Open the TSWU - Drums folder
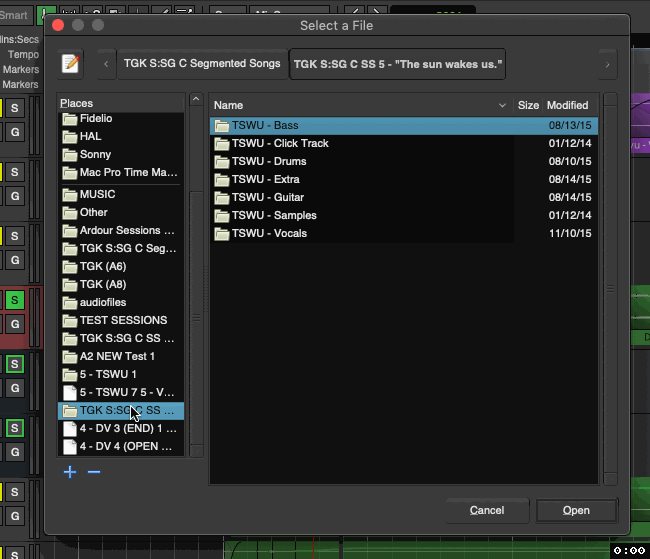Viewport: 650px width, 559px height. click(268, 161)
